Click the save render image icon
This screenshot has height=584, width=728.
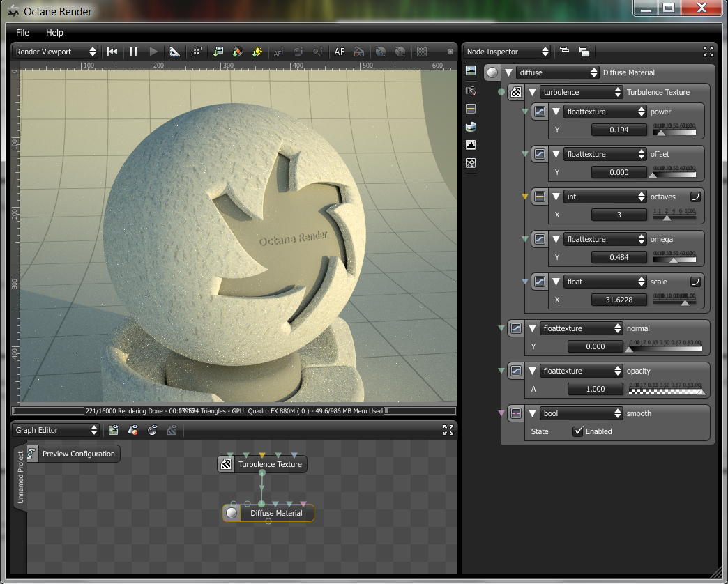coord(218,52)
